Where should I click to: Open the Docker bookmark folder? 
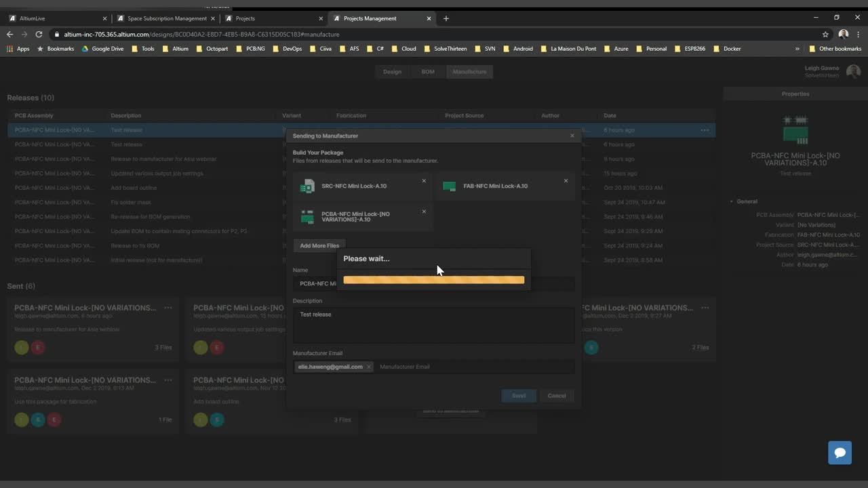click(726, 49)
